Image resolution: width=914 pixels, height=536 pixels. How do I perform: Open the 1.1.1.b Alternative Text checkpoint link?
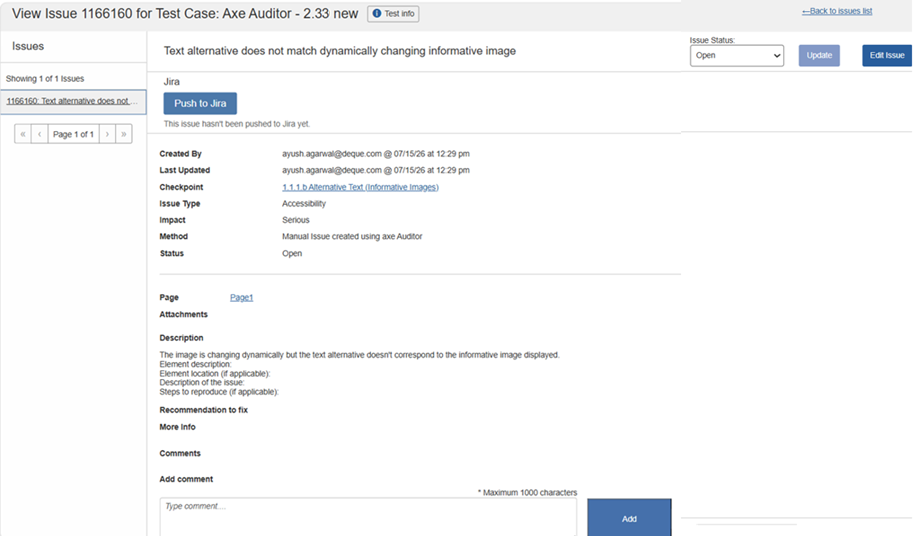[x=360, y=187]
